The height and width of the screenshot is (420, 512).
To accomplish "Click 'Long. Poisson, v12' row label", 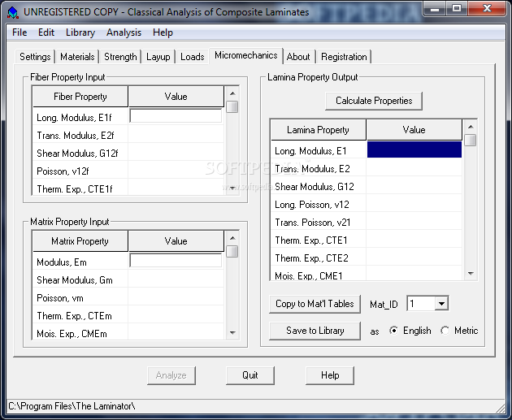I will click(312, 205).
